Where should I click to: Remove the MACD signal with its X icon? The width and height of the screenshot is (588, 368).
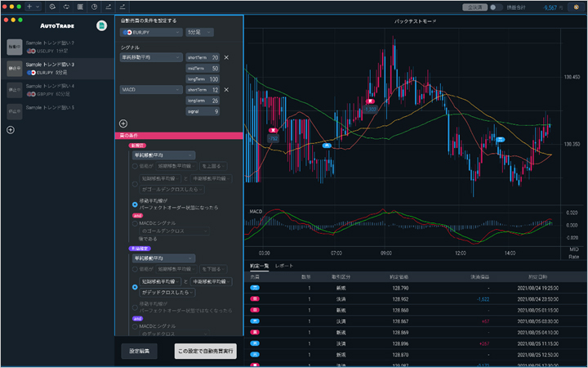226,90
